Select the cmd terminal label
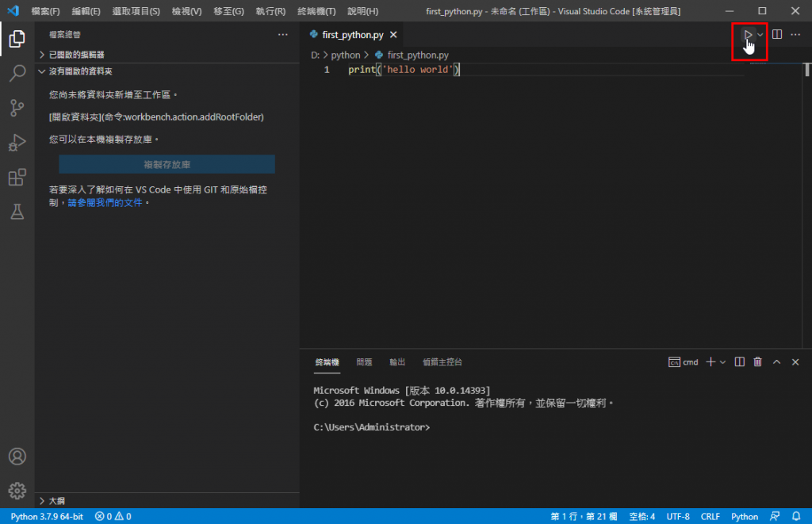Image resolution: width=812 pixels, height=524 pixels. [683, 362]
